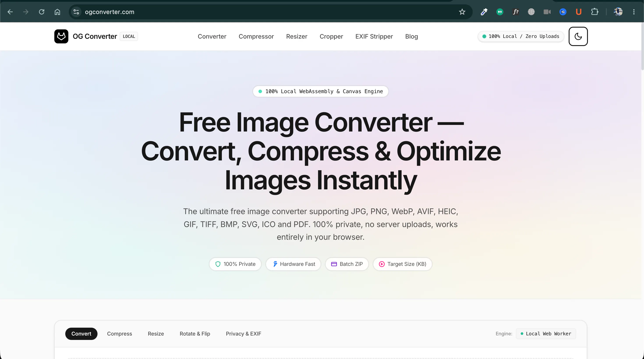Image resolution: width=644 pixels, height=359 pixels.
Task: Open the Compressor nav link
Action: point(256,36)
